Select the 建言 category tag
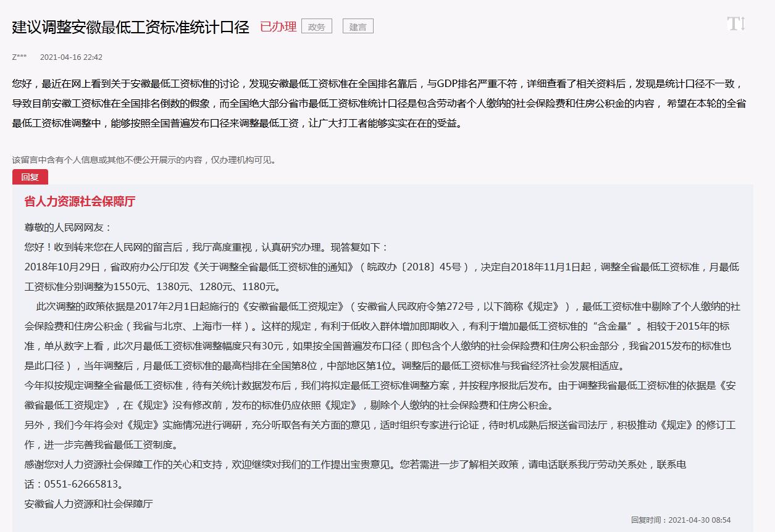Viewport: 775px width, 532px height. [x=358, y=27]
